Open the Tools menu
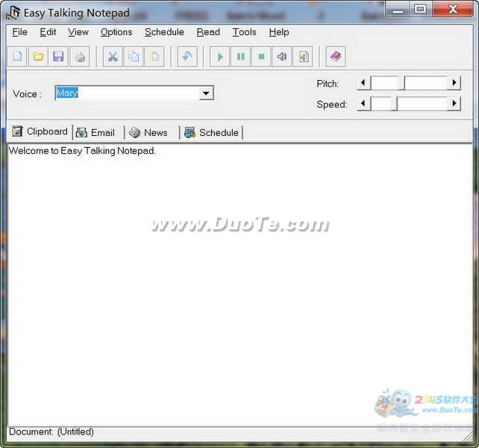Screen dimensions: 479x448 [x=245, y=32]
